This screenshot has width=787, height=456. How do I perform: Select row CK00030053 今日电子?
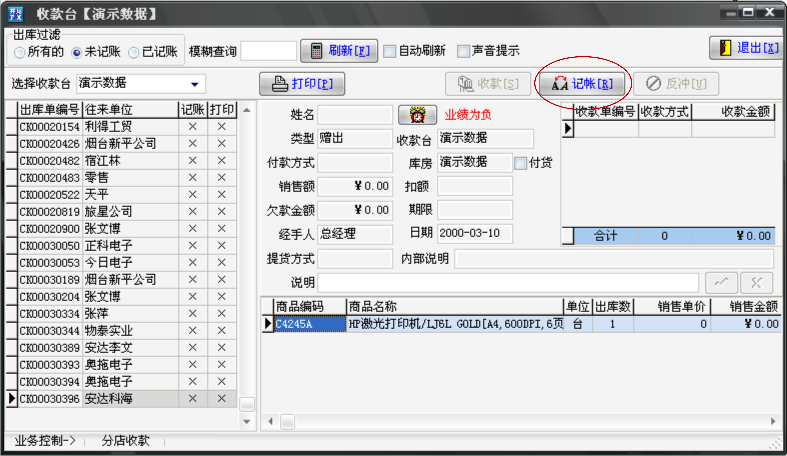(120, 263)
